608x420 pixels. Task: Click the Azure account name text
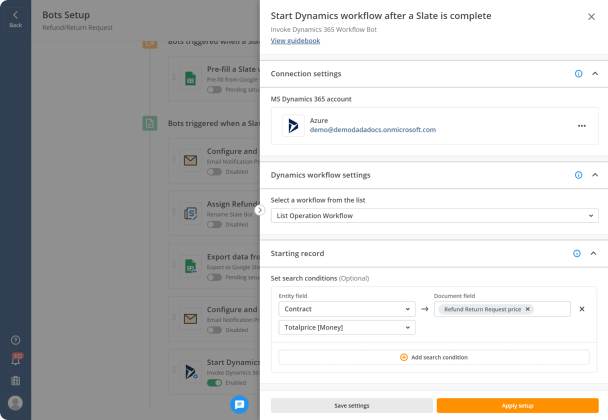pyautogui.click(x=319, y=121)
